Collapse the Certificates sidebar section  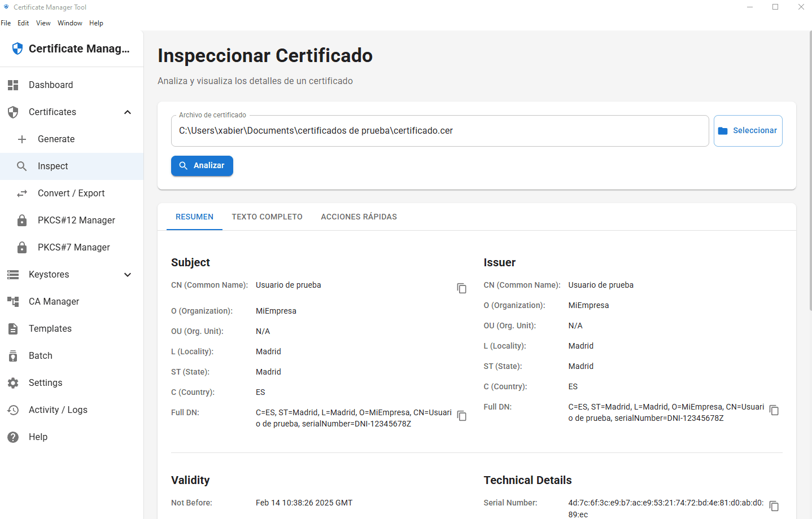127,112
